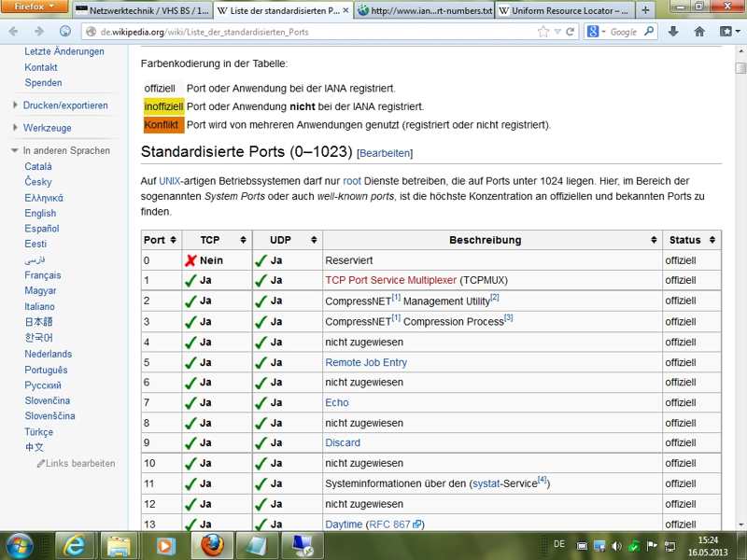This screenshot has width=747, height=560.
Task: Open TCP Port Service Multiplexer red link
Action: pos(390,280)
